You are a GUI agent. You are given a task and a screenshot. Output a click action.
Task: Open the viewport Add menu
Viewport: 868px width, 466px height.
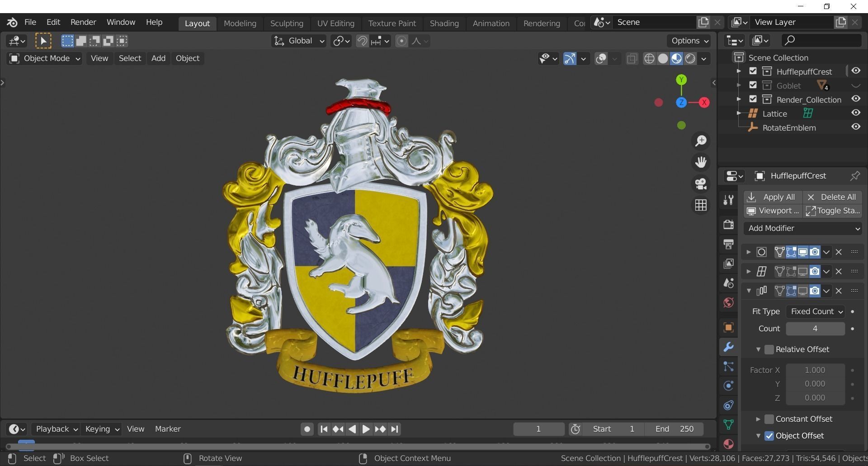tap(158, 58)
